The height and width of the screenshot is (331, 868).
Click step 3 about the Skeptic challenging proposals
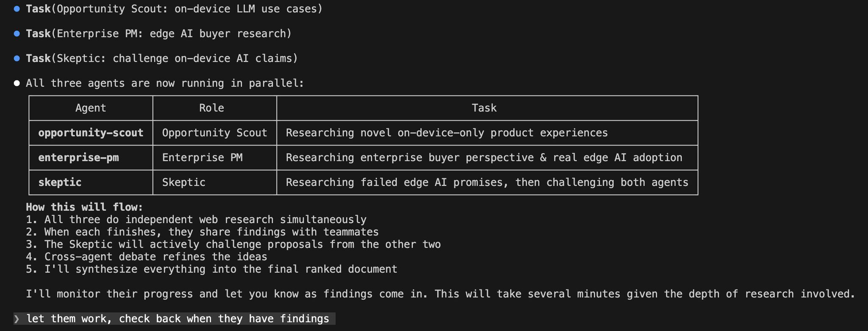(x=233, y=245)
